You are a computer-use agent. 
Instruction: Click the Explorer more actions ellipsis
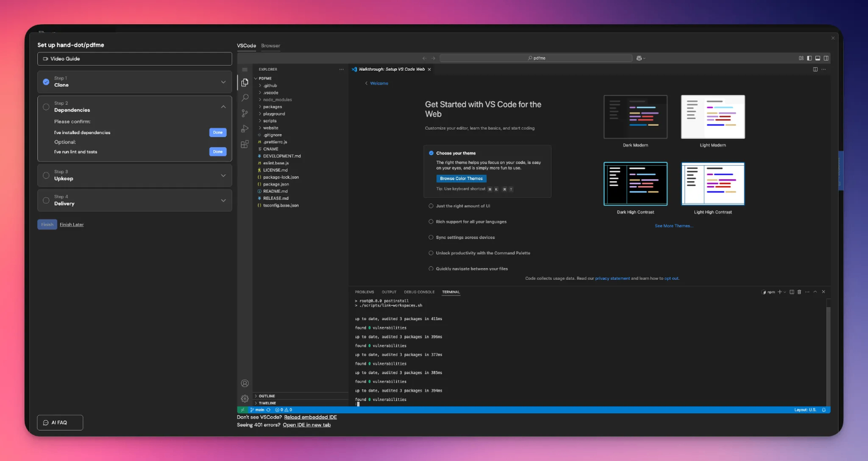pos(341,69)
